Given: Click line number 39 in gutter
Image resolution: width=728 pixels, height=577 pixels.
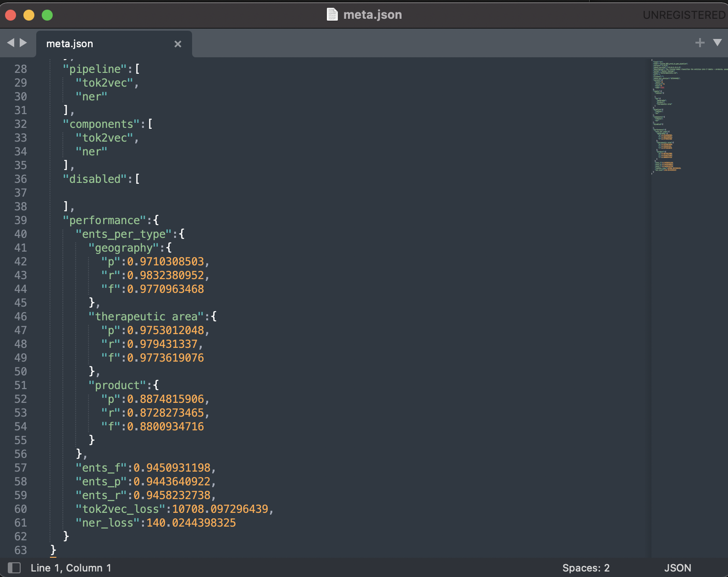Looking at the screenshot, I should pyautogui.click(x=21, y=220).
